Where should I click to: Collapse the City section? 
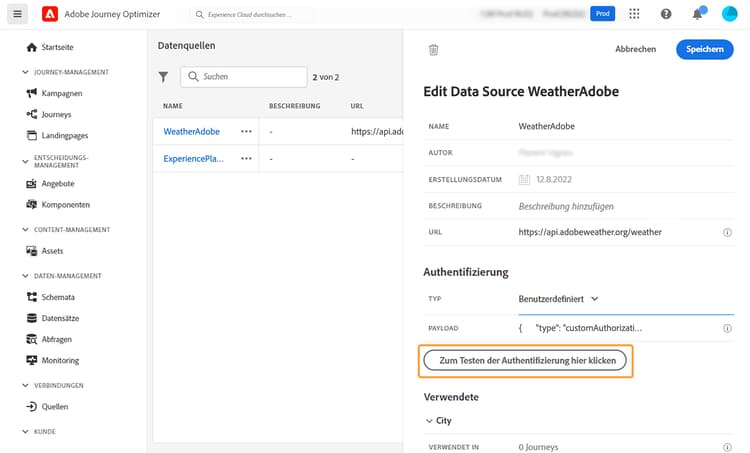coord(429,421)
